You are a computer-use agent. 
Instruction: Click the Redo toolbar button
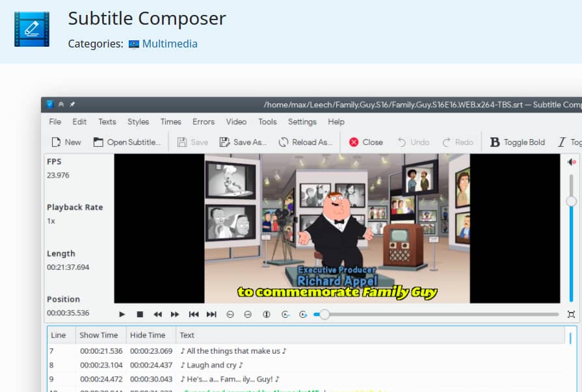click(458, 142)
